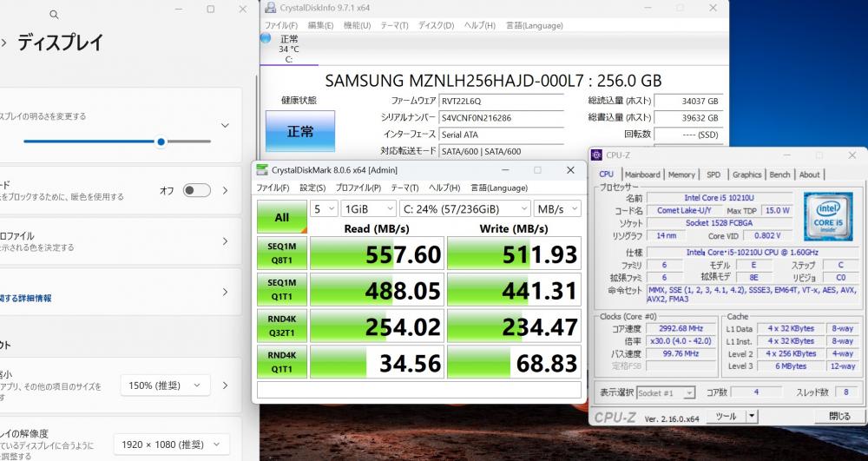The image size is (868, 461).
Task: Click the Intel Core i5 logo in CPU-Z
Action: (828, 216)
